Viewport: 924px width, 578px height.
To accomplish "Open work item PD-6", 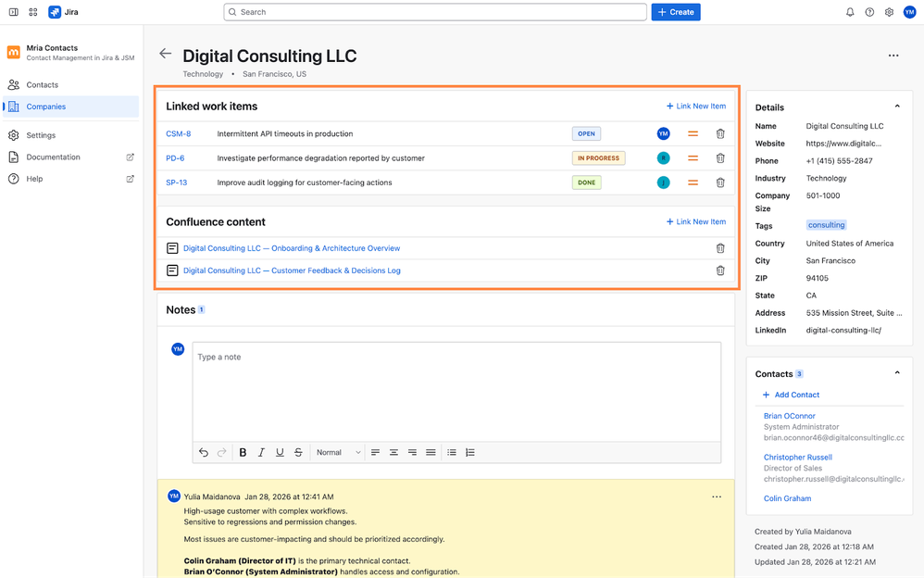I will tap(175, 158).
